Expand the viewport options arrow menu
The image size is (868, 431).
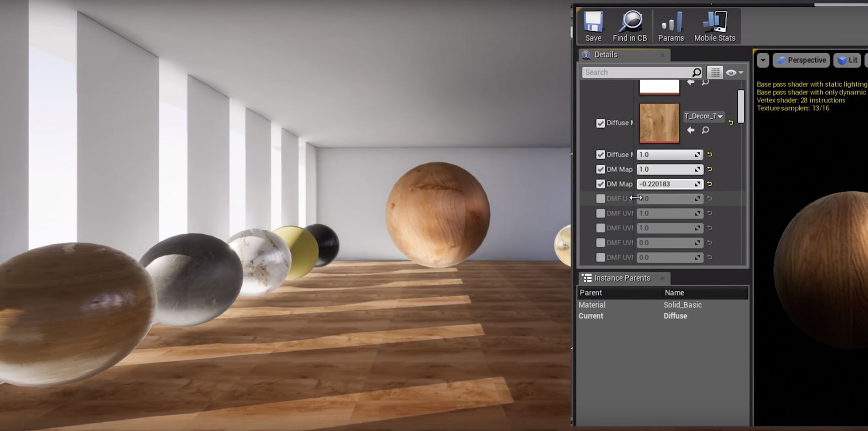point(763,60)
